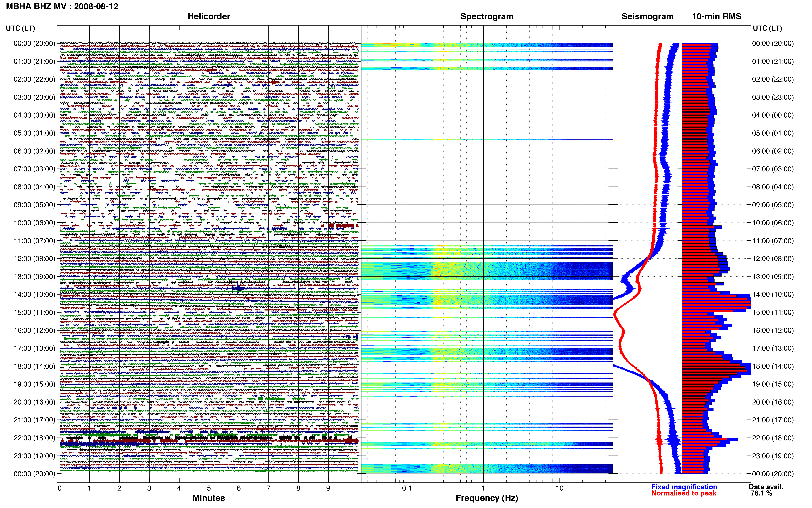Click the left 'UTC (LT)' axis label
The height and width of the screenshot is (508, 812).
point(21,28)
